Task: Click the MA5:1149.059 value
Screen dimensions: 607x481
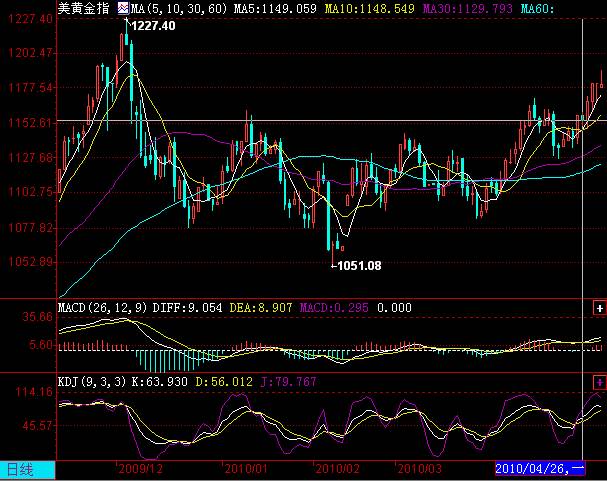Action: 275,9
